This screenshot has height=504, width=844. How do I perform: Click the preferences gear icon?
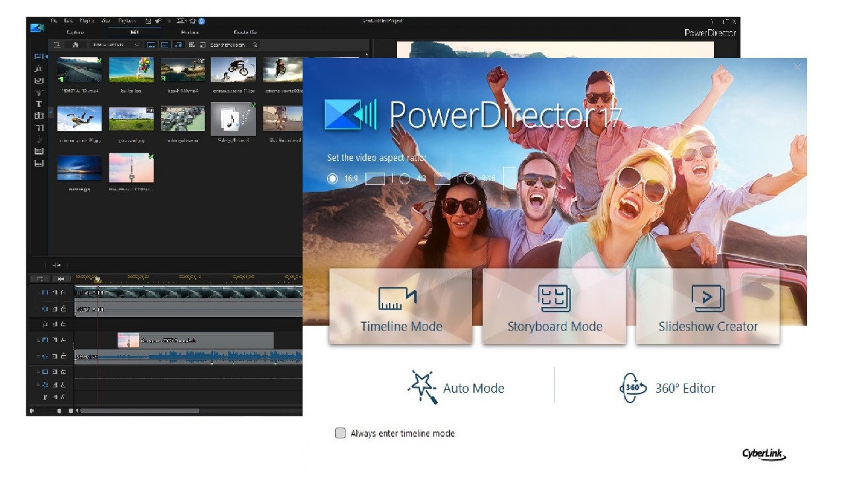tap(193, 20)
